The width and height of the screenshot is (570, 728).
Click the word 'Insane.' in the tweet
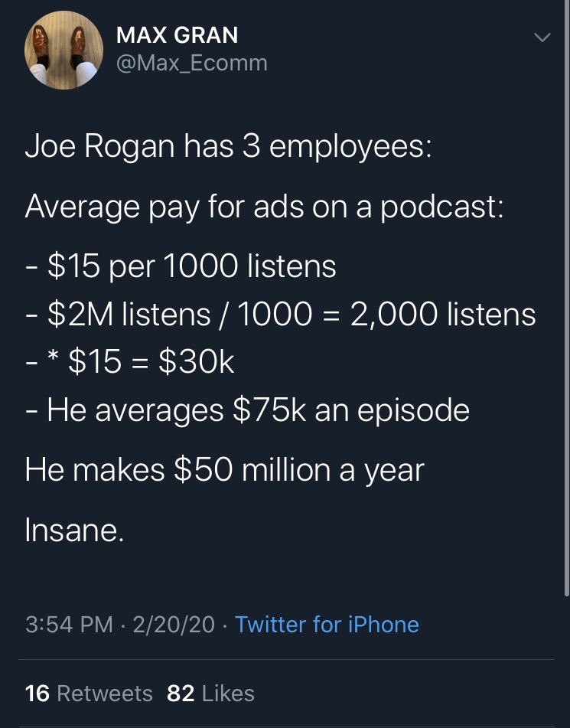click(x=73, y=530)
